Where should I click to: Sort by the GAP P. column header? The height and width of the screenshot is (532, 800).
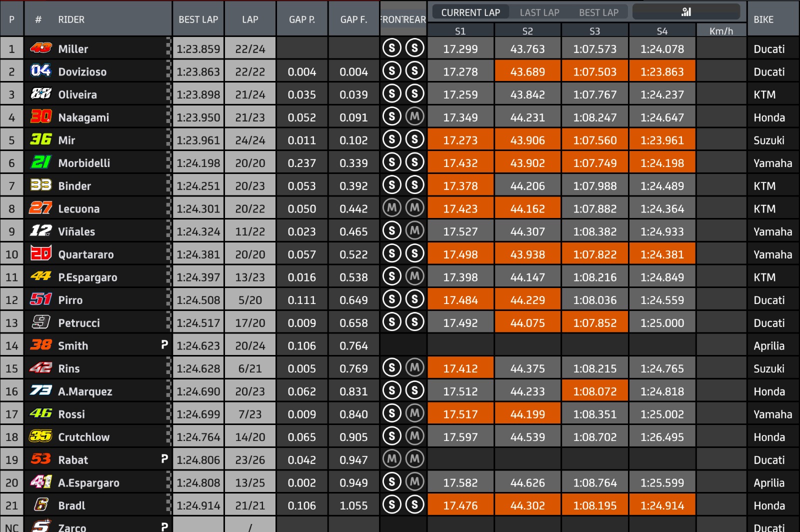click(302, 19)
